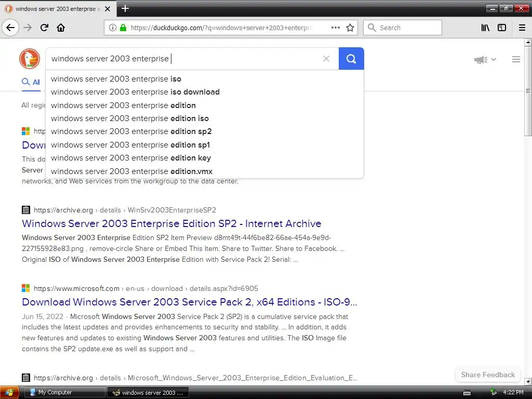Go back to the previous page
The width and height of the screenshot is (532, 399).
coord(10,28)
